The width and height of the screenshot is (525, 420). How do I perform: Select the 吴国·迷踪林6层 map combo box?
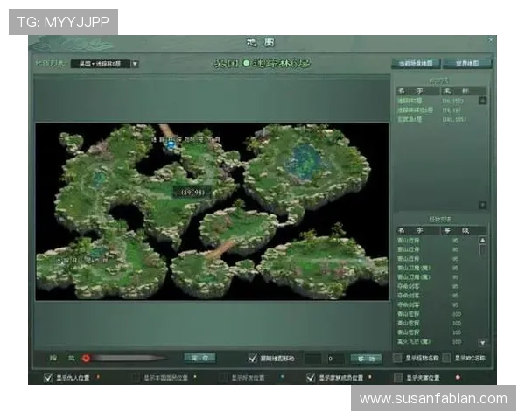click(100, 64)
